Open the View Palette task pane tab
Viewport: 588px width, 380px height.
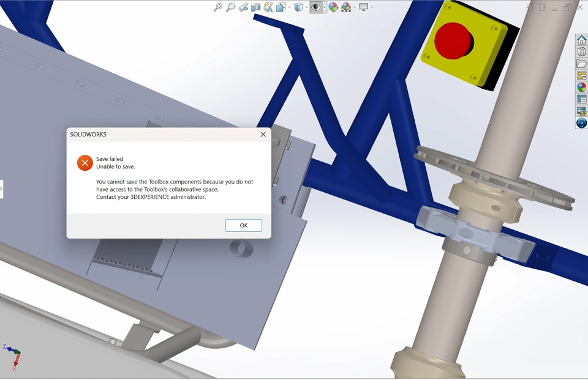point(582,76)
